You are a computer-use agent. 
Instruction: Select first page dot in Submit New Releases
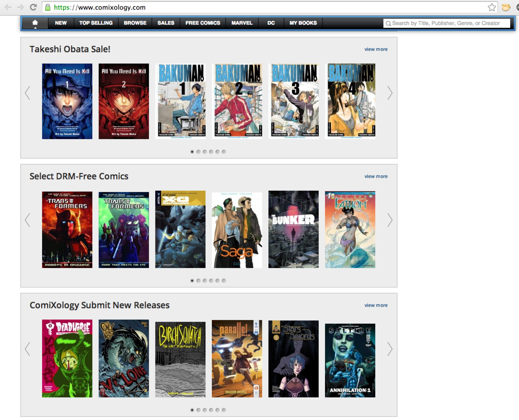click(192, 410)
